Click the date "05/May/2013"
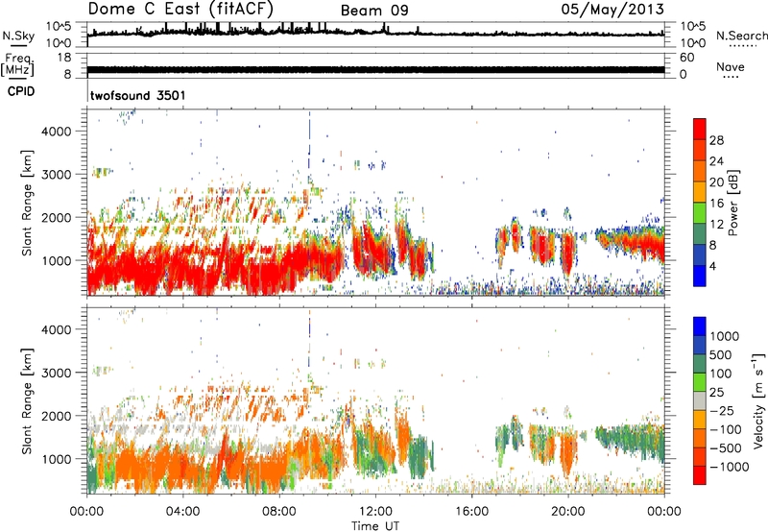768x532 pixels. tap(612, 10)
